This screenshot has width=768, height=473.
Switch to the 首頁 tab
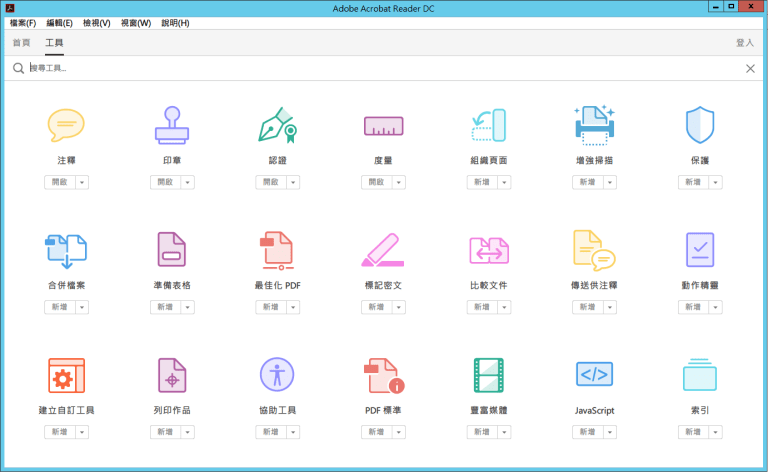point(21,43)
